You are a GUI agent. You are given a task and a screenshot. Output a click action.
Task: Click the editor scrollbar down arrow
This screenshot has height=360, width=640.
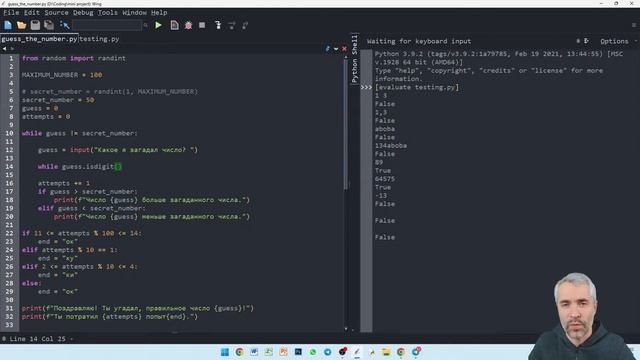click(346, 329)
